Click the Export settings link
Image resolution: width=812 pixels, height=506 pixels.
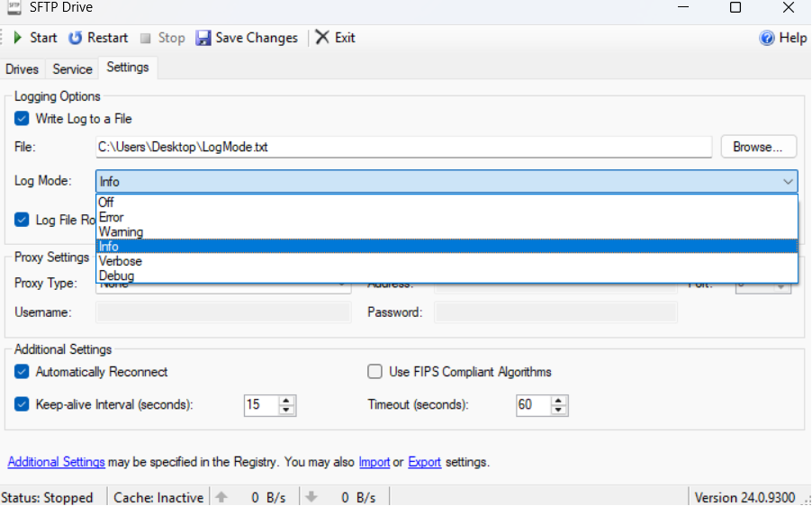pos(425,462)
